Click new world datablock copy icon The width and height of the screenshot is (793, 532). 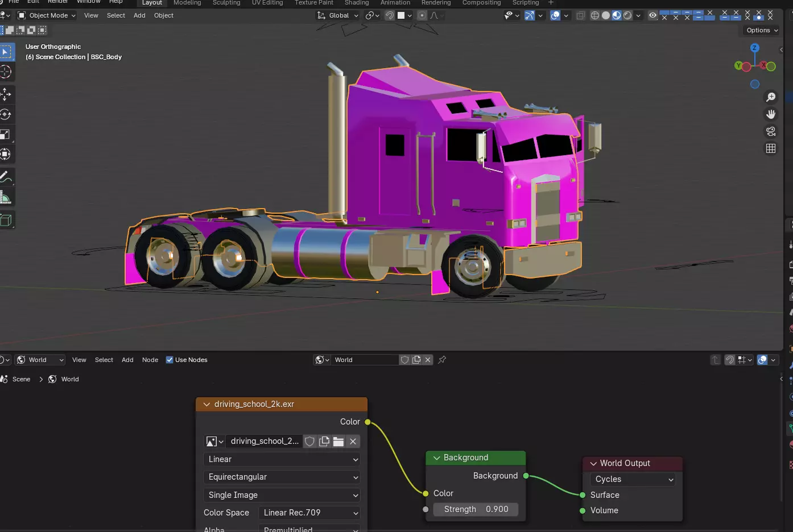[416, 360]
